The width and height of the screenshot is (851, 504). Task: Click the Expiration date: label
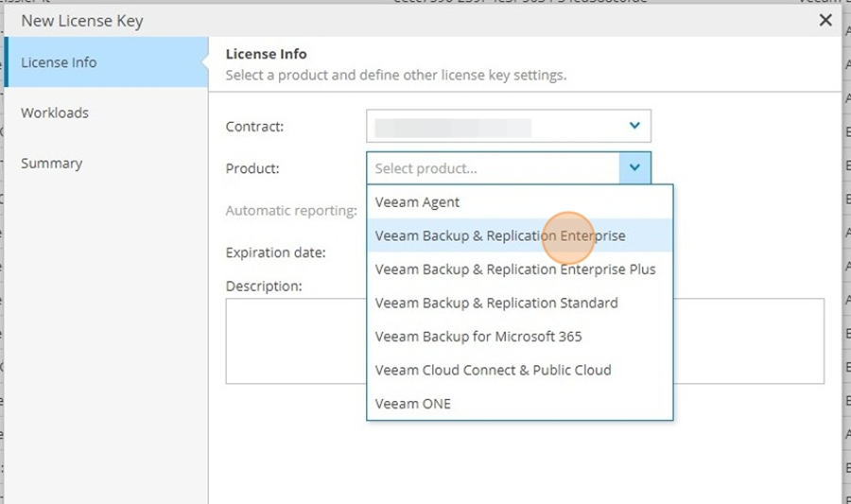(x=276, y=252)
